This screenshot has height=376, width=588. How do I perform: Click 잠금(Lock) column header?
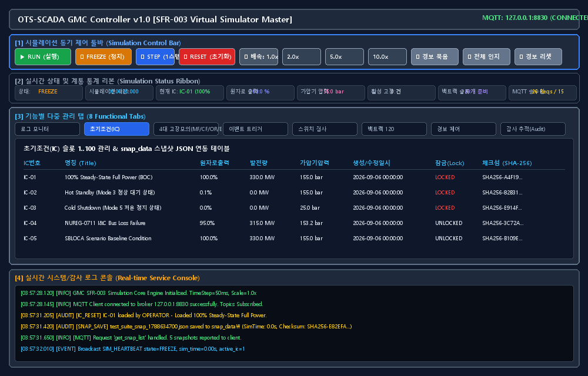tap(450, 163)
